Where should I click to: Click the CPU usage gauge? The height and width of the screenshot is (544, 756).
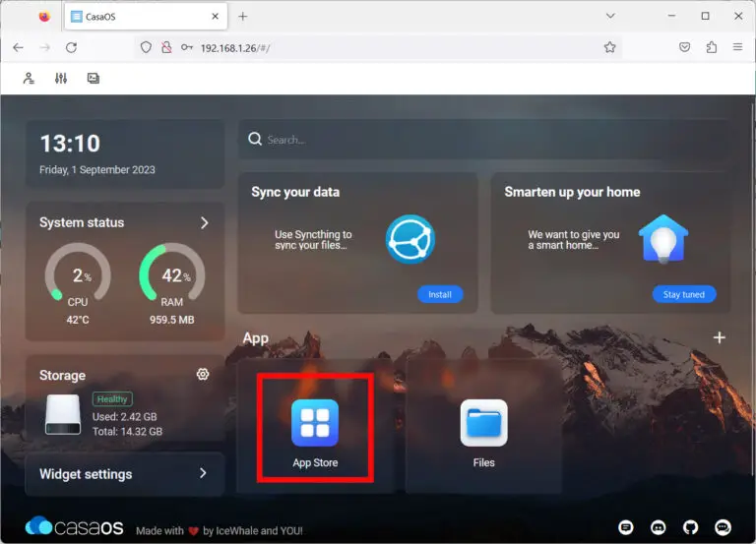pos(78,274)
